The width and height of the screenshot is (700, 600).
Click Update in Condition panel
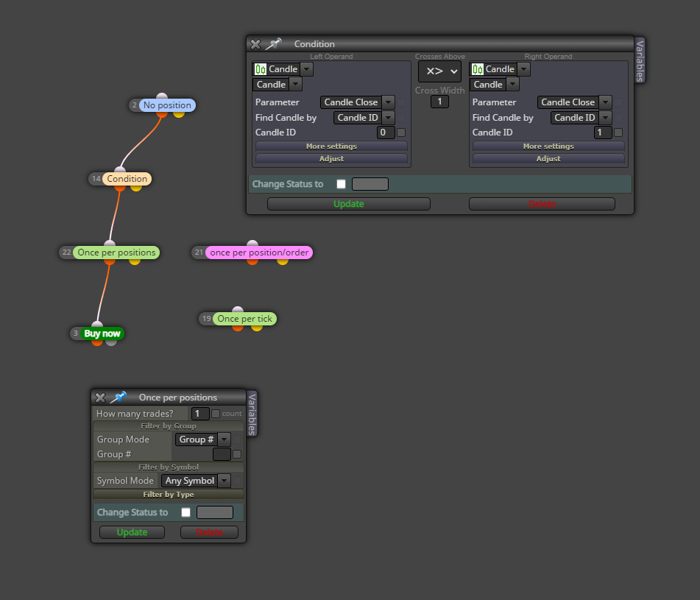point(349,204)
